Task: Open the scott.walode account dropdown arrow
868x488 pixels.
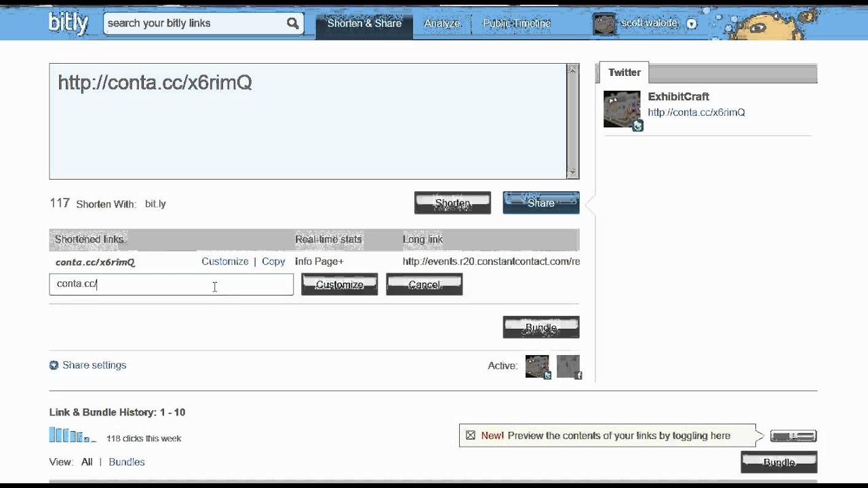Action: pyautogui.click(x=691, y=24)
